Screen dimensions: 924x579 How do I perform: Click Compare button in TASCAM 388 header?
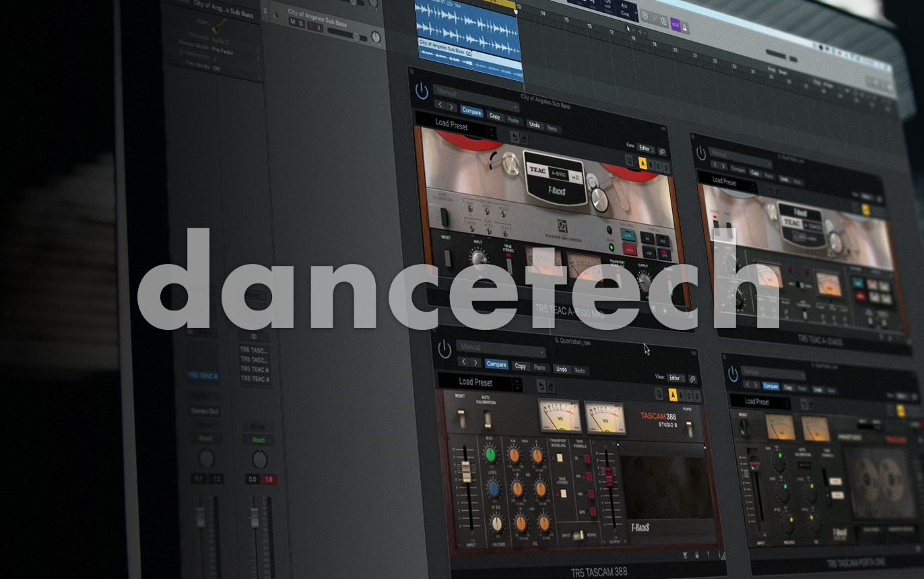coord(496,365)
